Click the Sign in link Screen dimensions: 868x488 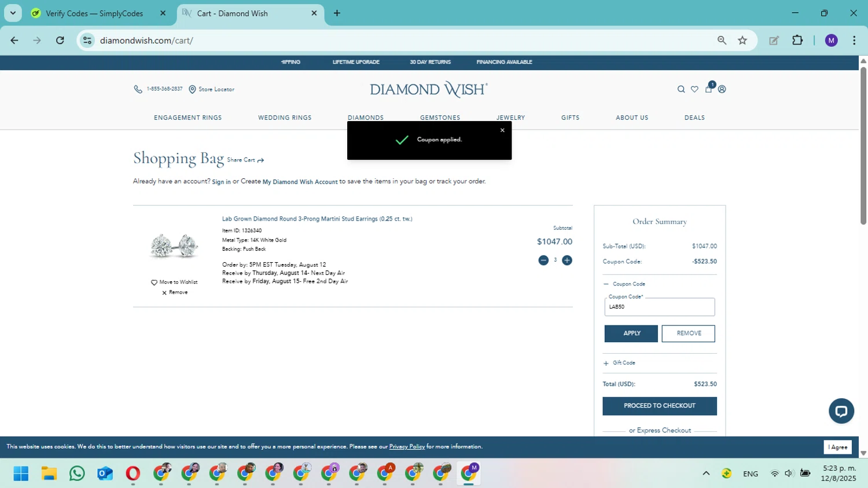click(221, 182)
